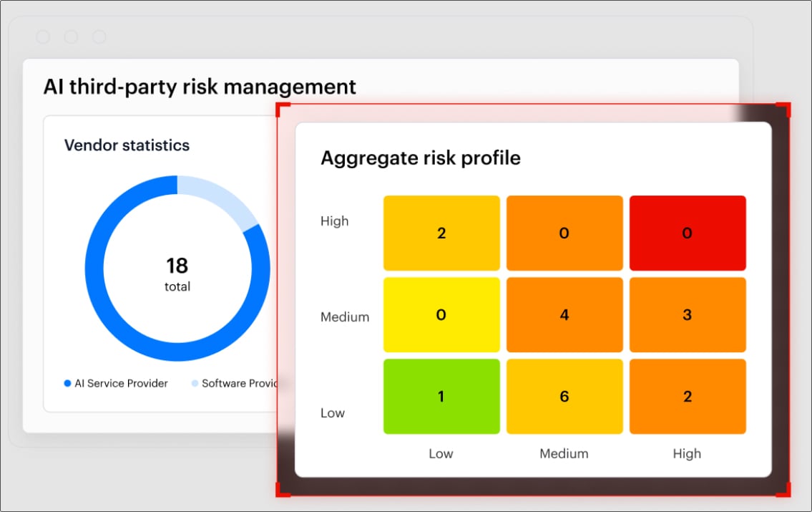Click the orange cell showing 2 in Low row
This screenshot has width=812, height=512.
pos(687,396)
